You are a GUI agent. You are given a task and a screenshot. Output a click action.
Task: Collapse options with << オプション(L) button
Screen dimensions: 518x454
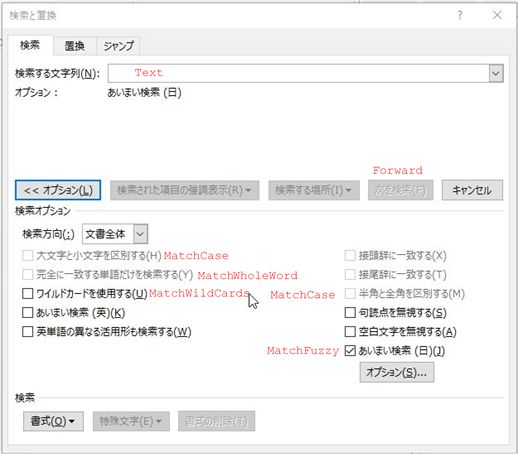[58, 190]
